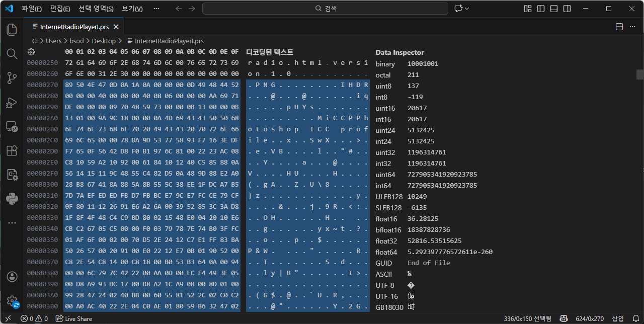Click offset row 00000270

coord(42,85)
